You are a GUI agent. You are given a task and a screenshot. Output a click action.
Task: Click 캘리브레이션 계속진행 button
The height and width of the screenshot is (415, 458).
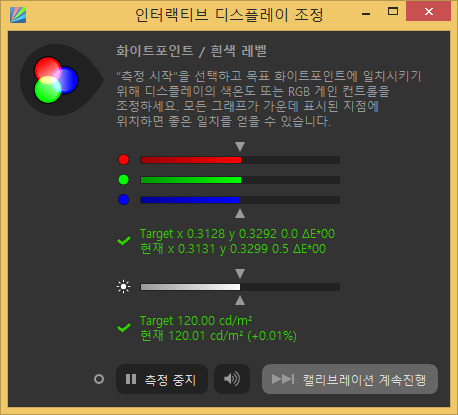[x=350, y=379]
